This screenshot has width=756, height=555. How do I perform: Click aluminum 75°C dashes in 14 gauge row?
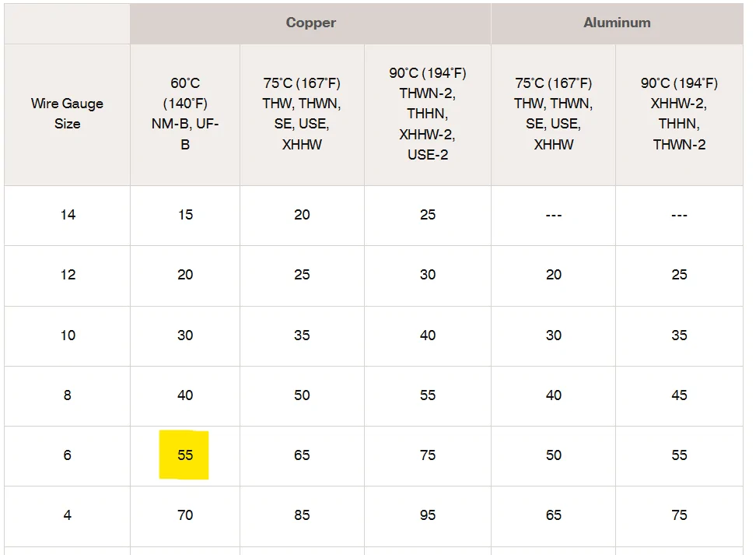pos(553,215)
